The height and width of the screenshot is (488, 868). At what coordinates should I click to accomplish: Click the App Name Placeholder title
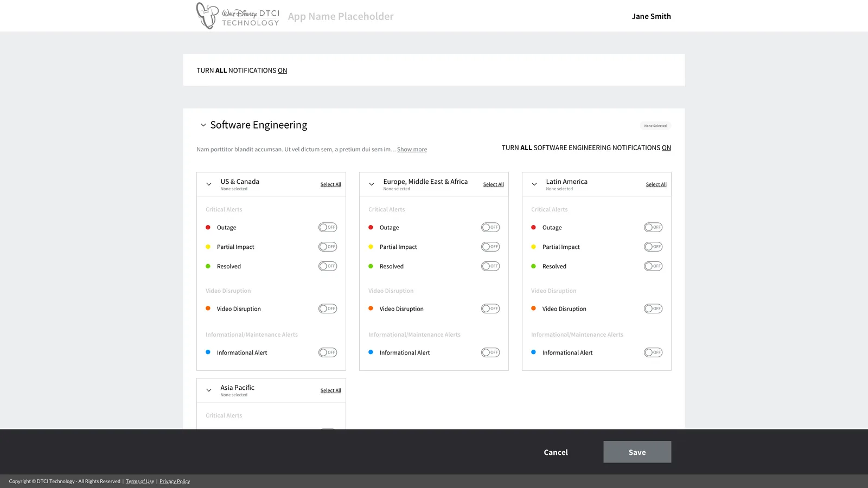point(341,16)
